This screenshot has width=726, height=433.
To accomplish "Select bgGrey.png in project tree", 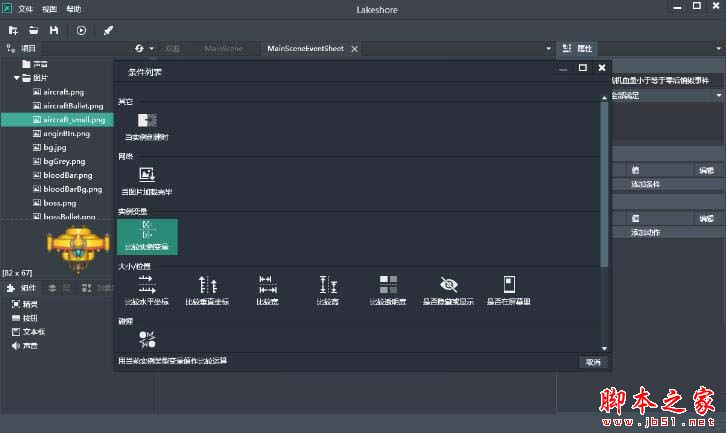I will point(59,161).
